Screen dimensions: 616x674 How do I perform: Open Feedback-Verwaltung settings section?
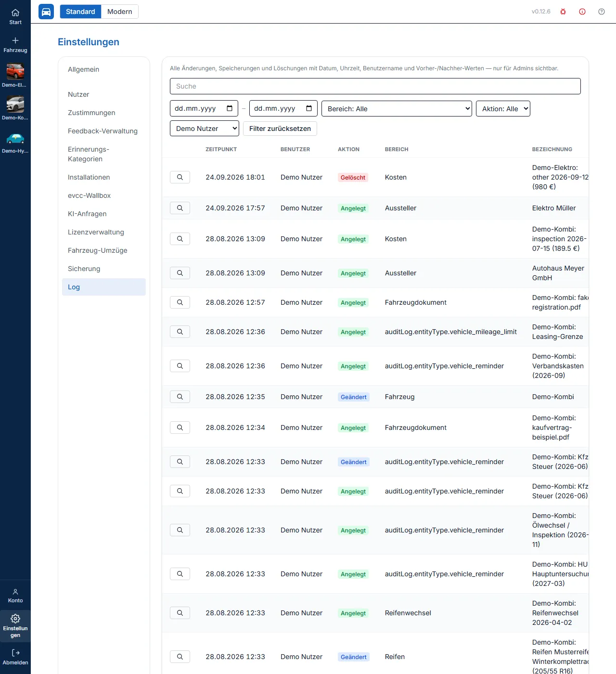click(104, 131)
